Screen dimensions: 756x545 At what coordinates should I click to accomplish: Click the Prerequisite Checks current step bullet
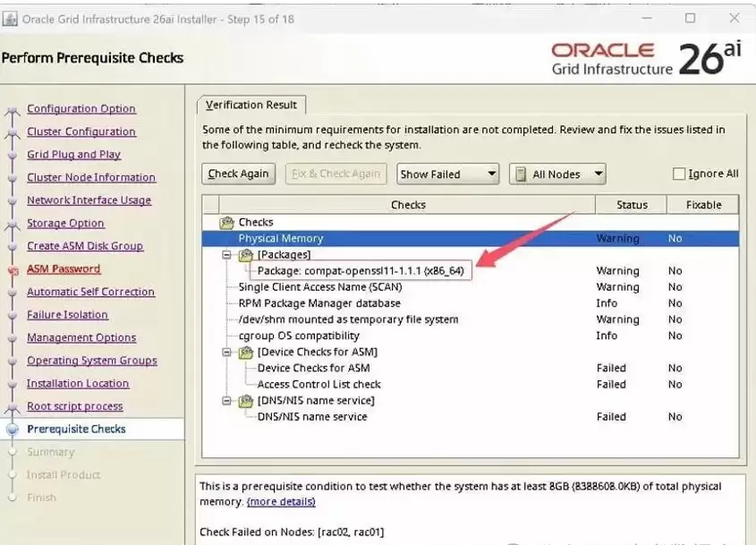13,430
